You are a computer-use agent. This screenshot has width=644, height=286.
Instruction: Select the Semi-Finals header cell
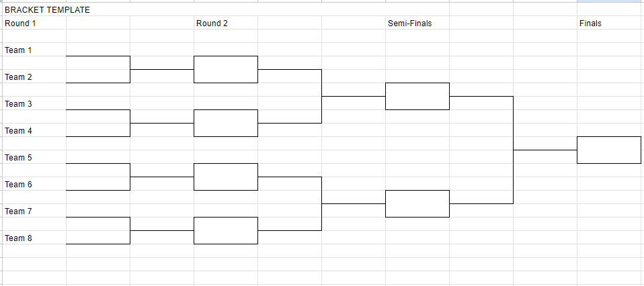click(x=417, y=23)
